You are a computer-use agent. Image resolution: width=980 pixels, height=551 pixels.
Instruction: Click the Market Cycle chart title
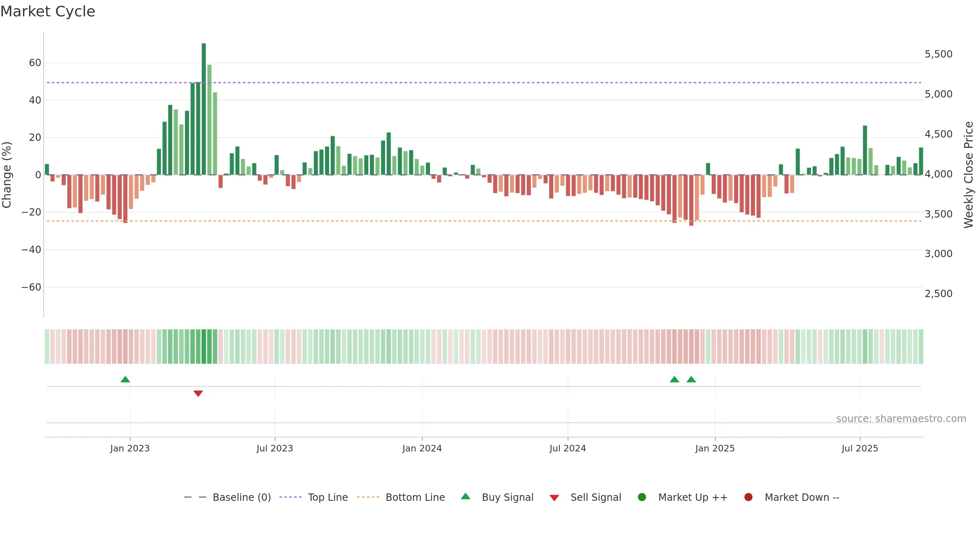click(48, 11)
